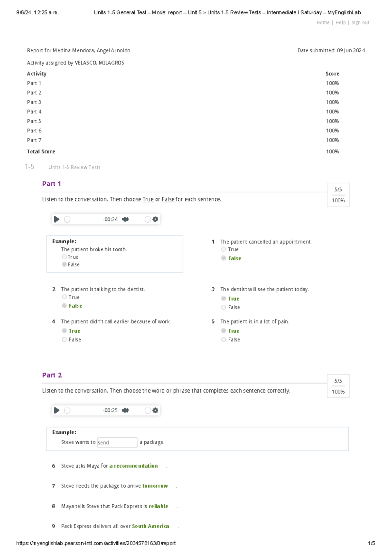This screenshot has width=392, height=555.
Task: Sign out of MyEnglishLab
Action: pos(360,22)
